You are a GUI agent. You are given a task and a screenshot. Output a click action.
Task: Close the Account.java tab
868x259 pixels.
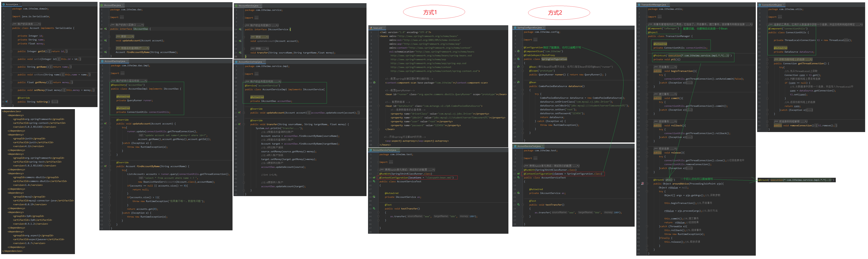(20, 4)
